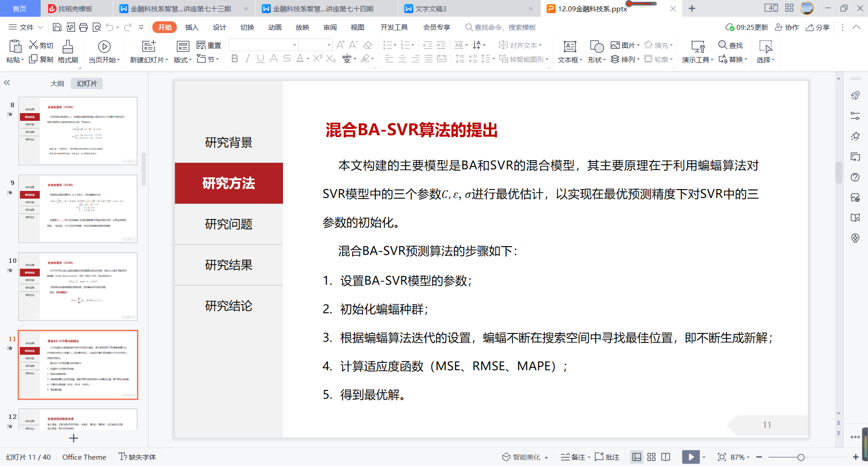Click the Select (选择) tool icon
Viewport: 868px width, 466px height.
click(x=765, y=46)
